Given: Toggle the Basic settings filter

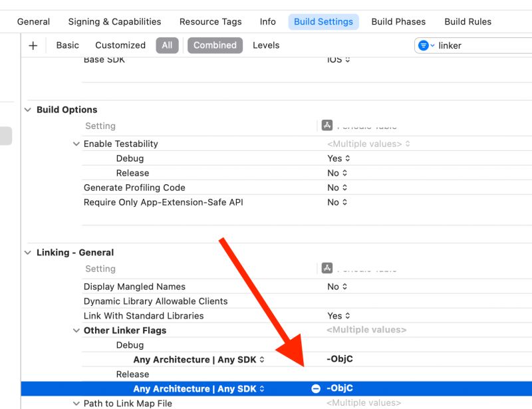Looking at the screenshot, I should click(x=67, y=45).
